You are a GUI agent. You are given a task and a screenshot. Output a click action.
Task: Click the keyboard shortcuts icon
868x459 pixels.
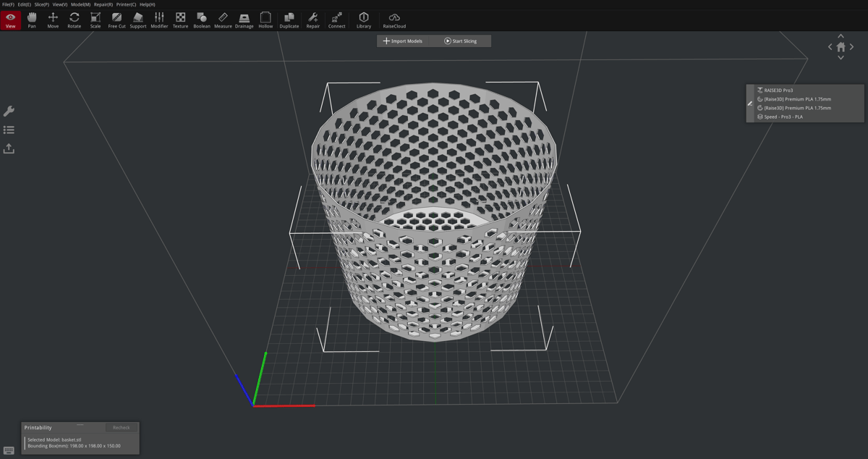tap(9, 450)
